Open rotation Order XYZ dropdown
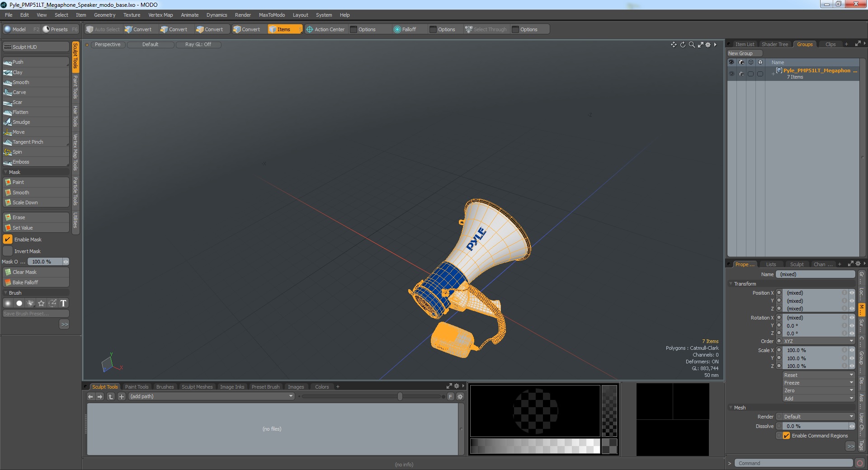Image resolution: width=868 pixels, height=470 pixels. [818, 341]
